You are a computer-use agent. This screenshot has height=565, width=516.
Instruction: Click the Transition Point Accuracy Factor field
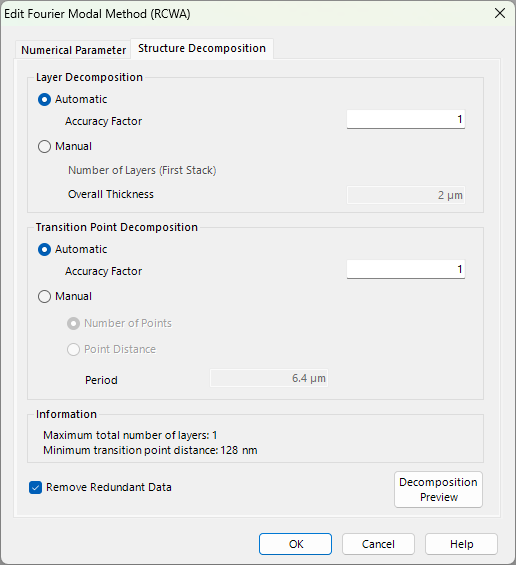406,269
